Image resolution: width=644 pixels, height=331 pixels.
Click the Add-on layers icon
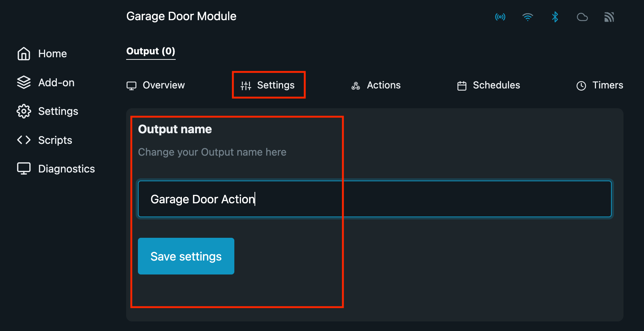24,82
